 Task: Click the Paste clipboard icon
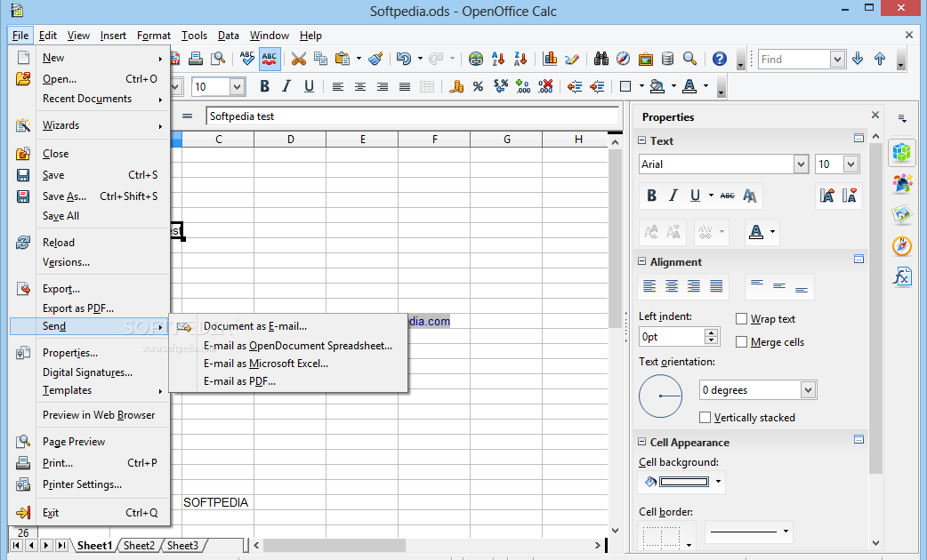click(x=343, y=59)
